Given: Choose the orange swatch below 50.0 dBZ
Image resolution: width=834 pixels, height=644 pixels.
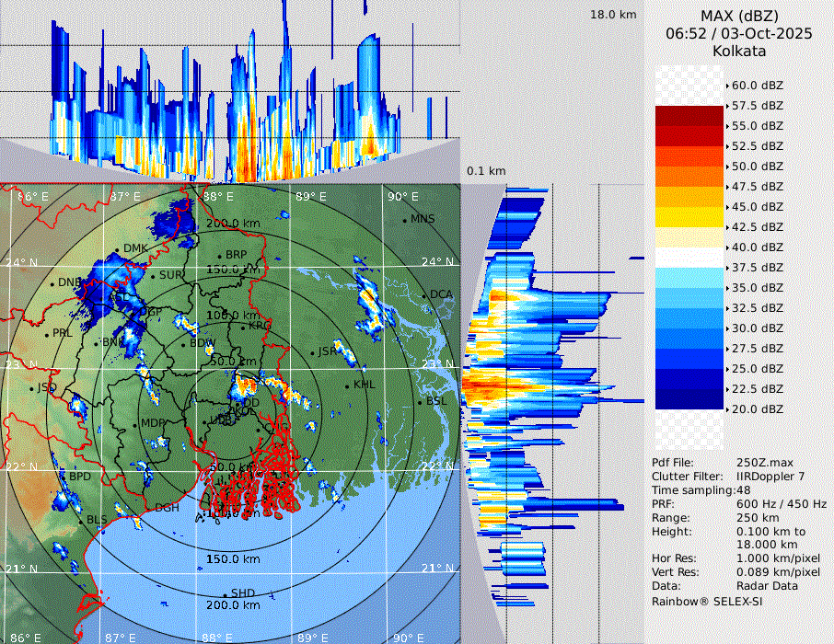Looking at the screenshot, I should (x=689, y=177).
